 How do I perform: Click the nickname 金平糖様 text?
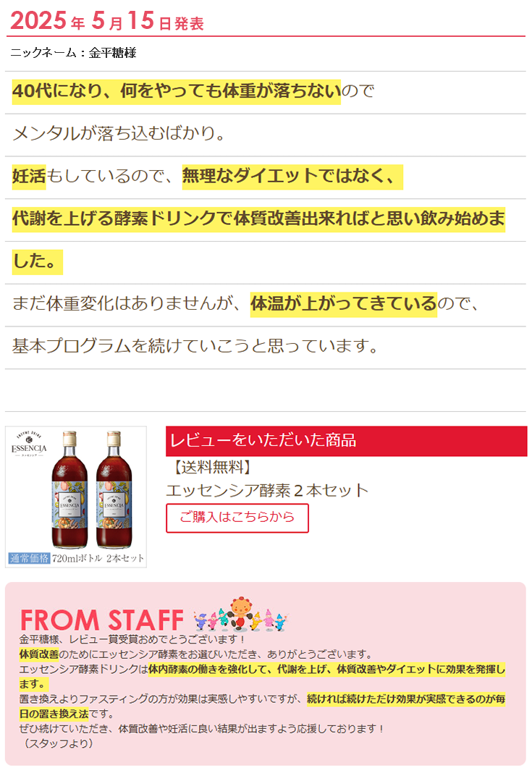coord(112,53)
